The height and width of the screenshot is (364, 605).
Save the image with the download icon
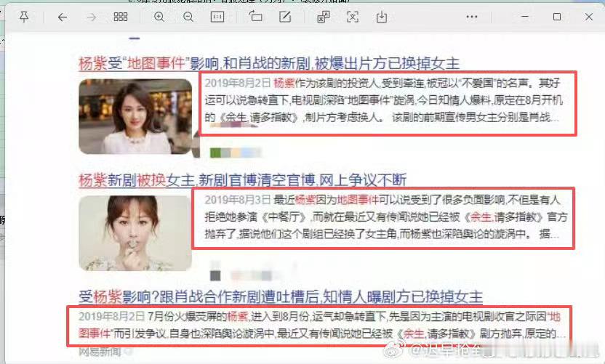coord(382,17)
